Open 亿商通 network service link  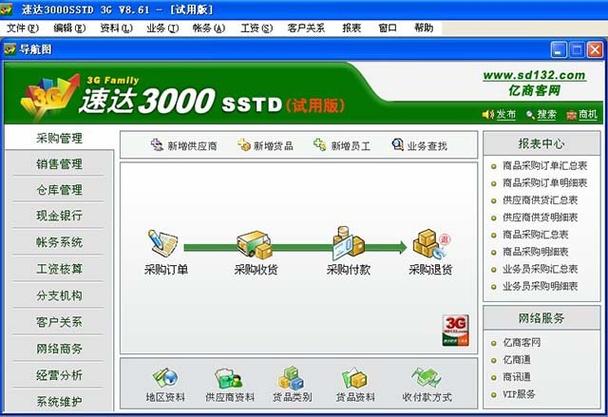coord(516,360)
